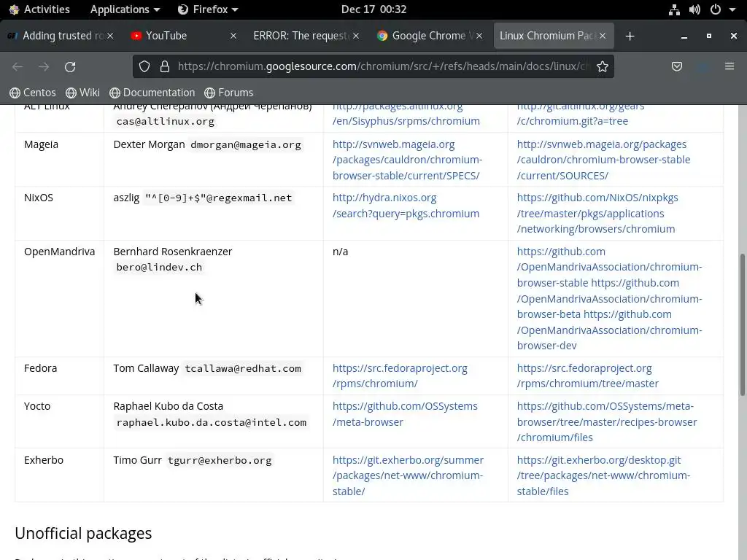The height and width of the screenshot is (560, 747).
Task: Click tgurr@exherbo.org email text
Action: [x=220, y=461]
